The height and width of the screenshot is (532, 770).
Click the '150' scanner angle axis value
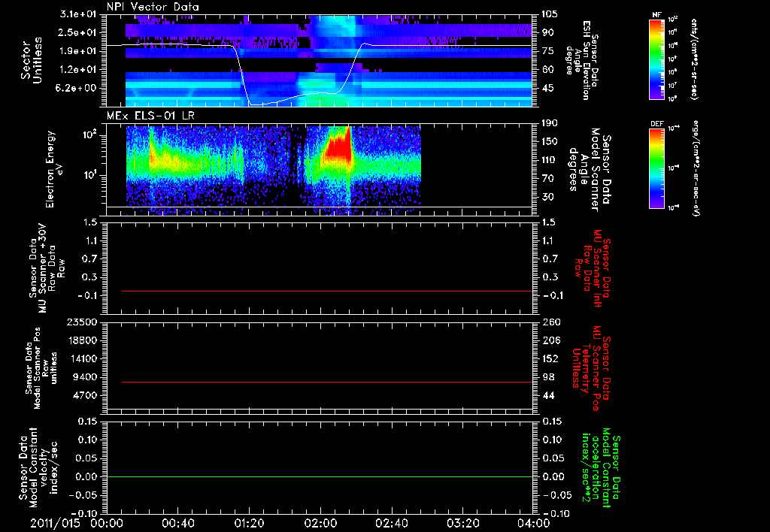(x=550, y=142)
